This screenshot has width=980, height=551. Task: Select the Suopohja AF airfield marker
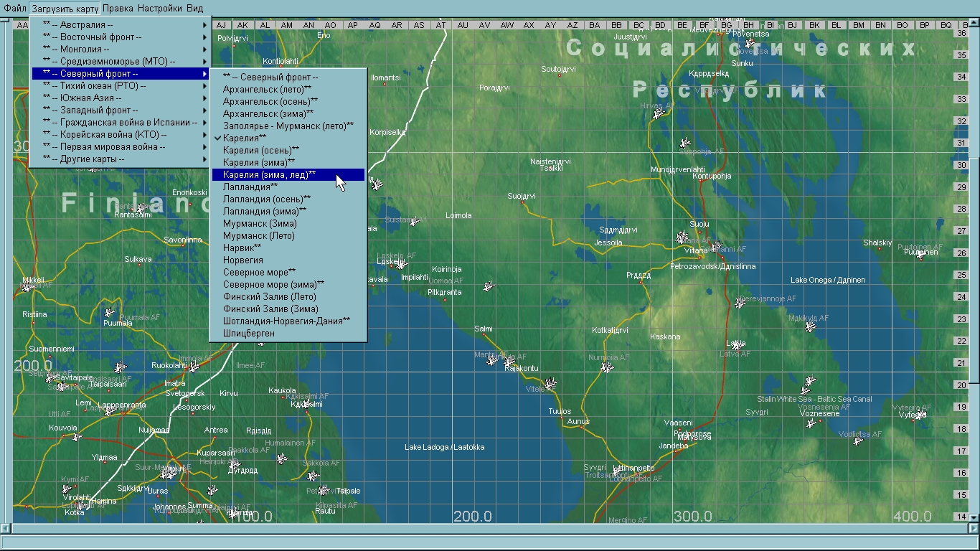685,143
